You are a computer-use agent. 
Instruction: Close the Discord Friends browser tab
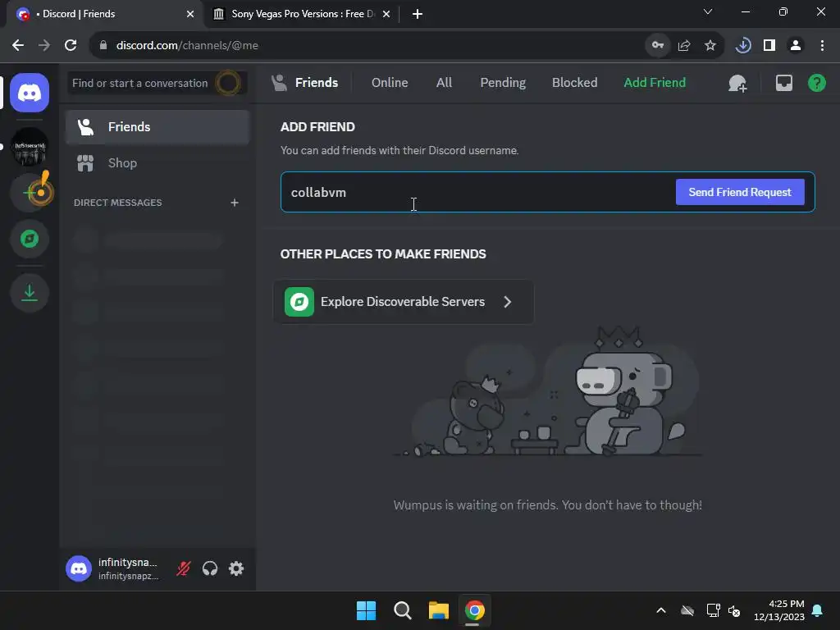(190, 14)
